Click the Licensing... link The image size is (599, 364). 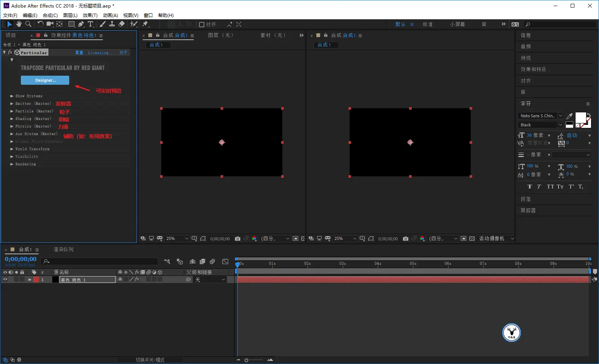click(x=101, y=53)
